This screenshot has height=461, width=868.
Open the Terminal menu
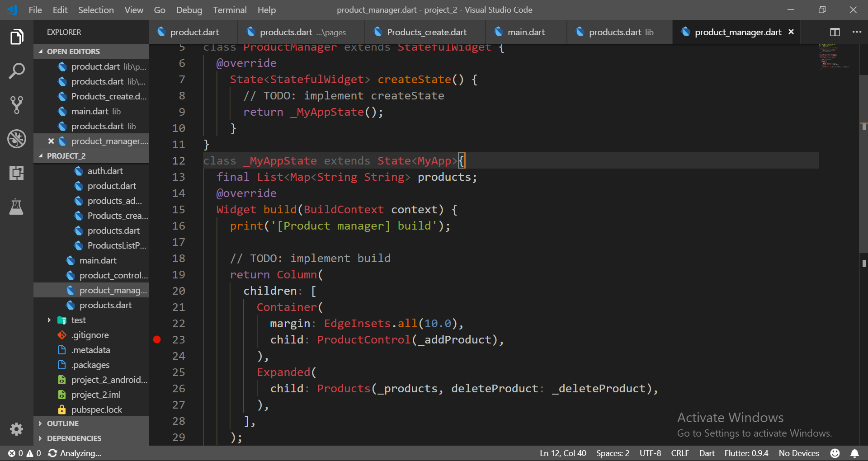tap(230, 9)
